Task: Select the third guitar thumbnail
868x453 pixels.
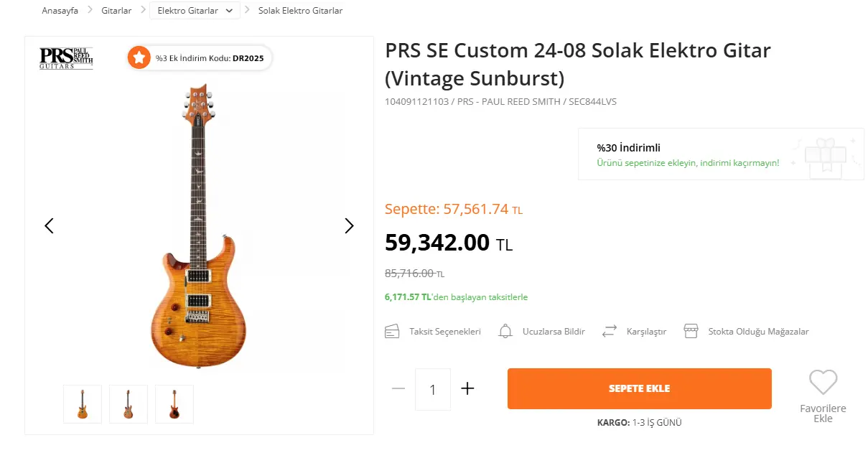Action: 174,404
